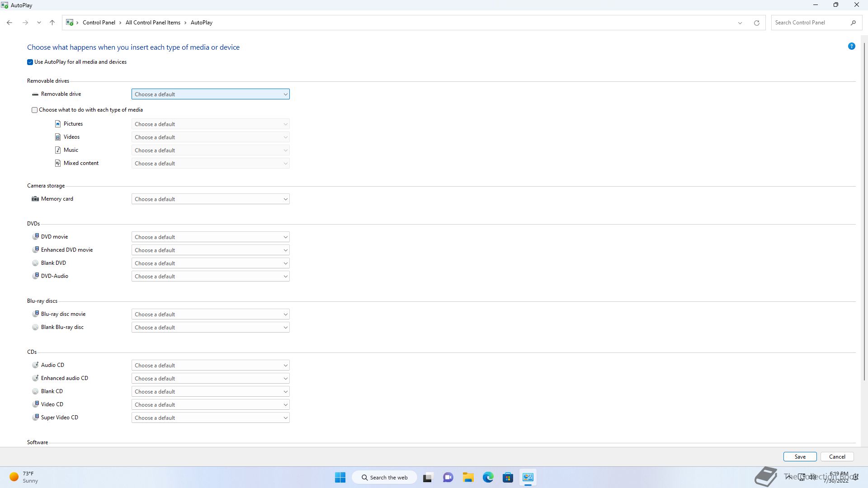Viewport: 868px width, 488px height.
Task: Open the Blank DVD default dropdown
Action: [x=210, y=263]
